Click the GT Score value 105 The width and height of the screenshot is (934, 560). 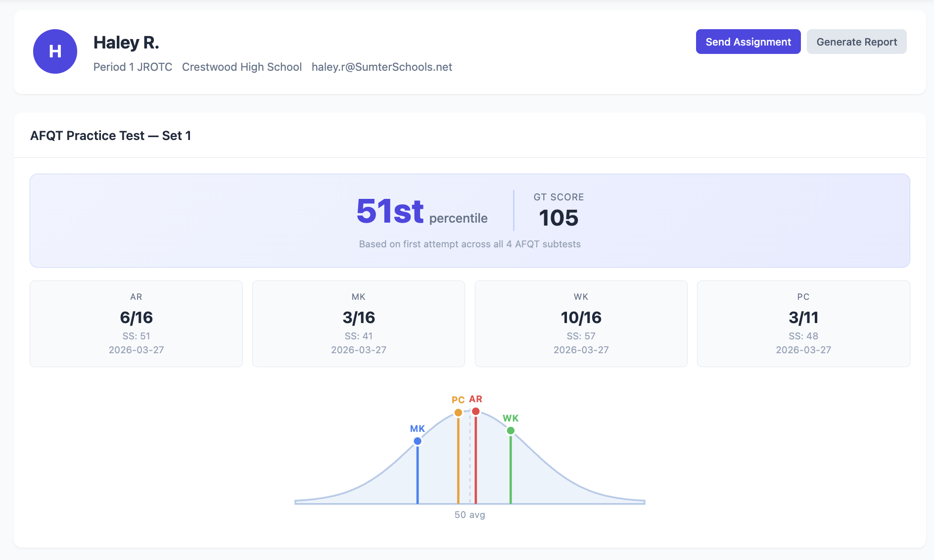click(x=558, y=218)
